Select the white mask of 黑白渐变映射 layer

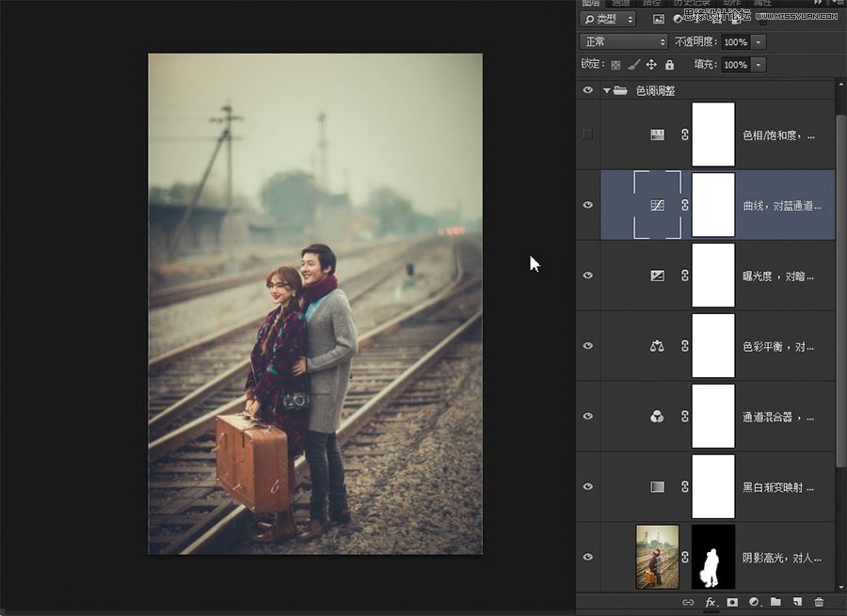(x=713, y=486)
